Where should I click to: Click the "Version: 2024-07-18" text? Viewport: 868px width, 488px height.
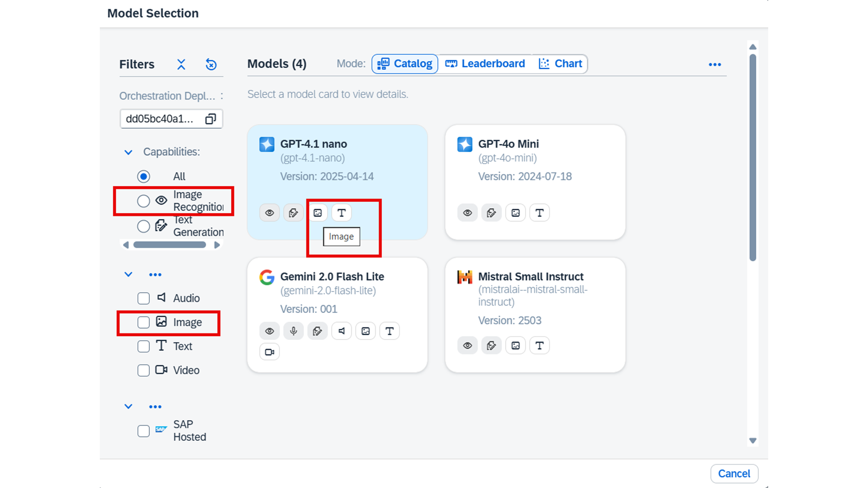point(525,177)
